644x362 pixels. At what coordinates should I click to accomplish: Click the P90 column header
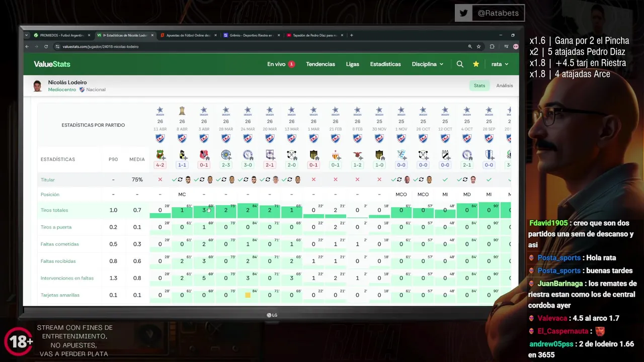[x=113, y=159]
